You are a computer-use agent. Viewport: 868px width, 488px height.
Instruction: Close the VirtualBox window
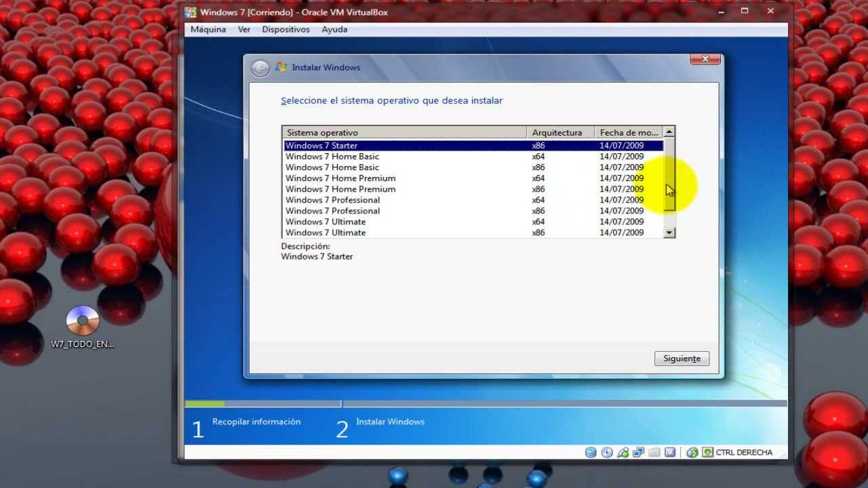pos(771,12)
